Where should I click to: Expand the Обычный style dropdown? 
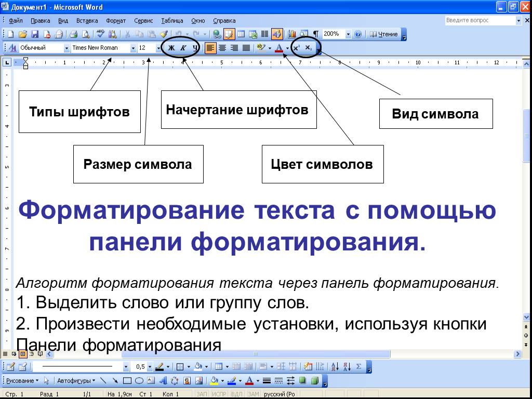[x=66, y=48]
